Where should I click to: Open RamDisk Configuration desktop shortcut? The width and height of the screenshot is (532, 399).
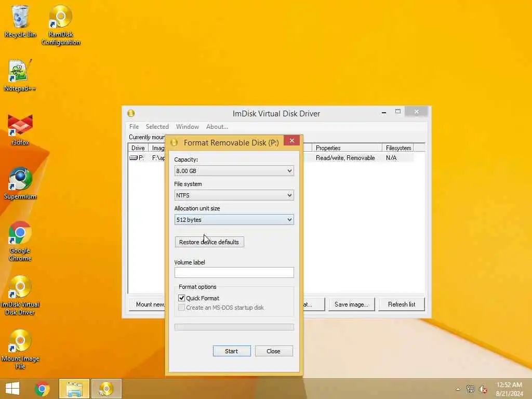click(x=61, y=25)
